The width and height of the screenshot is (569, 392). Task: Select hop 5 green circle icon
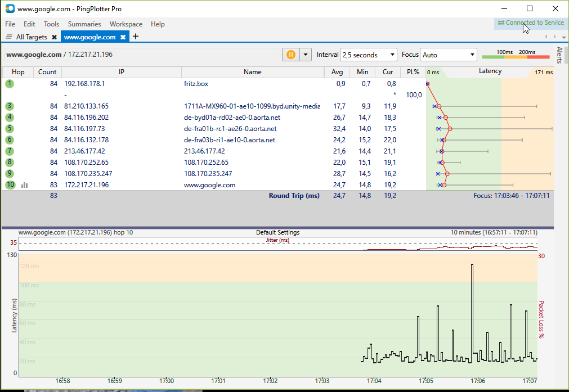(x=10, y=129)
